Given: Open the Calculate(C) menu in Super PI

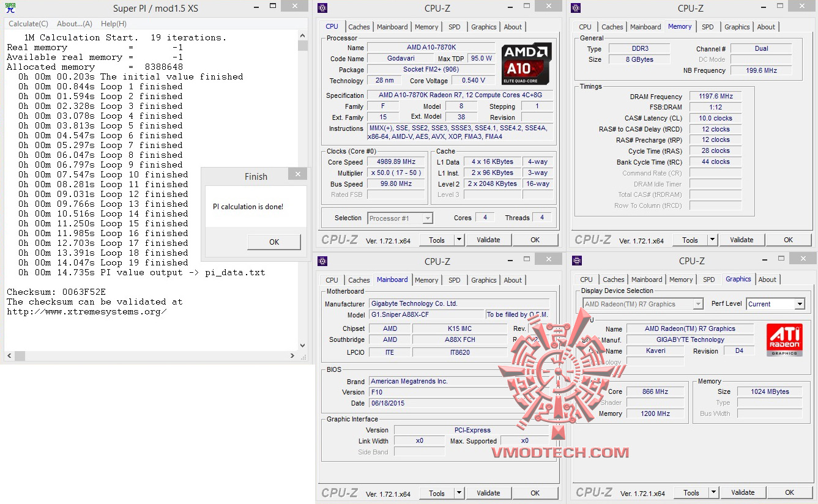Looking at the screenshot, I should pos(28,24).
